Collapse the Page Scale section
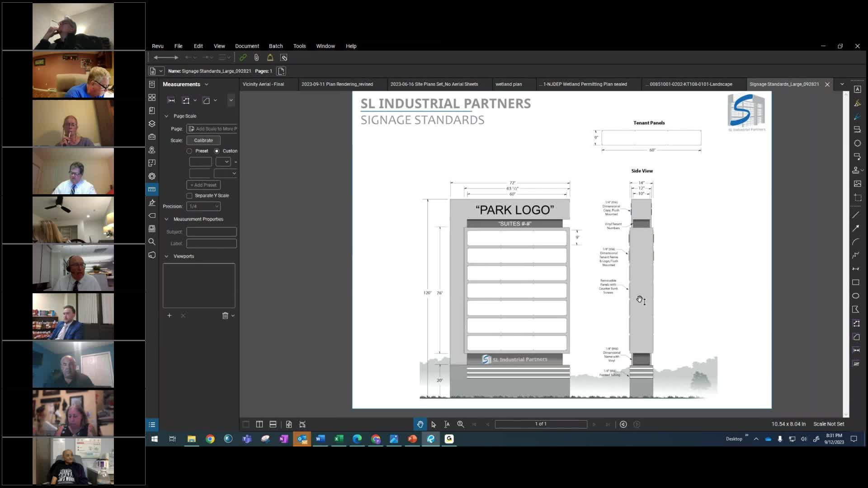This screenshot has width=868, height=488. 166,116
